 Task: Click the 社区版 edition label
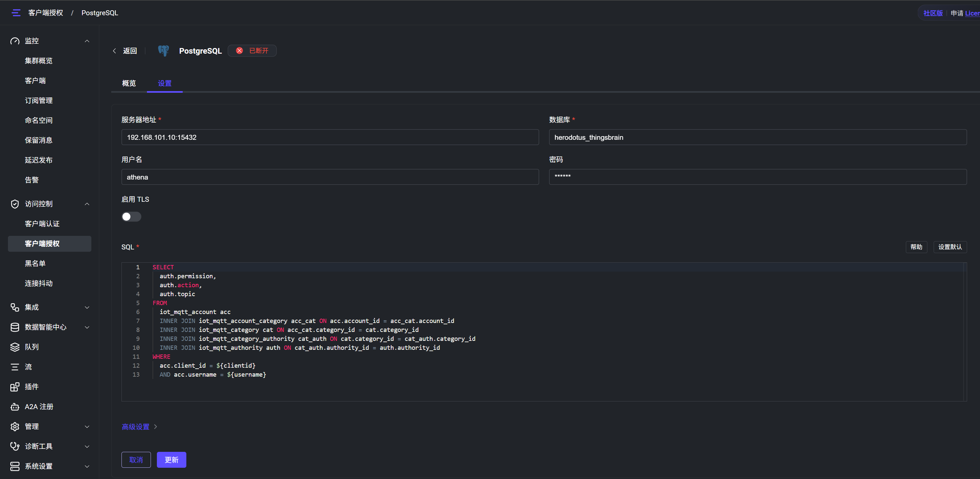[x=933, y=13]
